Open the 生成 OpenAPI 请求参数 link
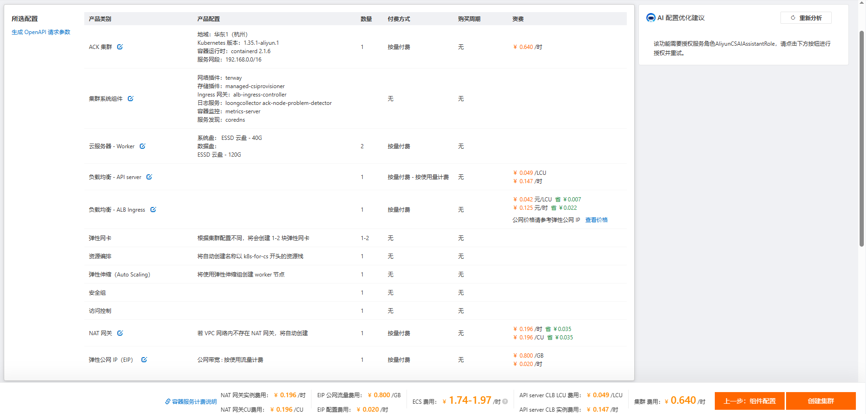Image resolution: width=868 pixels, height=414 pixels. point(41,32)
